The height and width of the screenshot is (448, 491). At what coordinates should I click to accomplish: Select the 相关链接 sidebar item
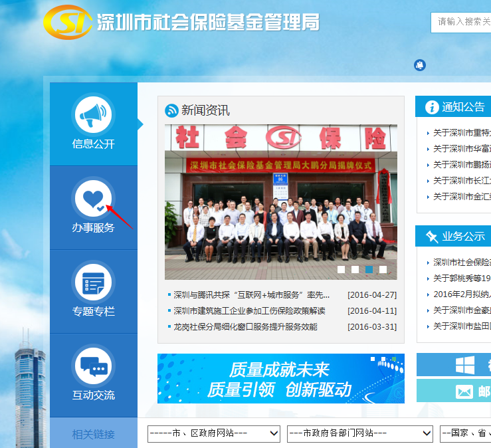point(93,434)
